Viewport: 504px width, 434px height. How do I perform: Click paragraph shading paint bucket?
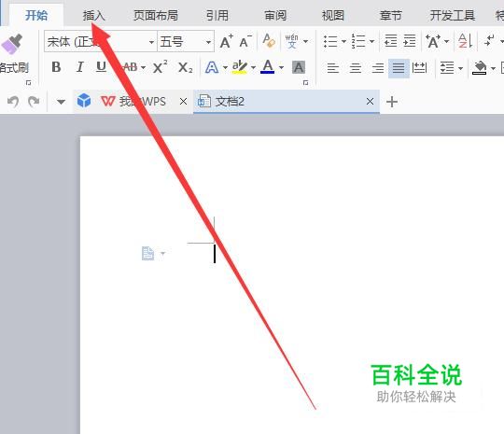[479, 68]
